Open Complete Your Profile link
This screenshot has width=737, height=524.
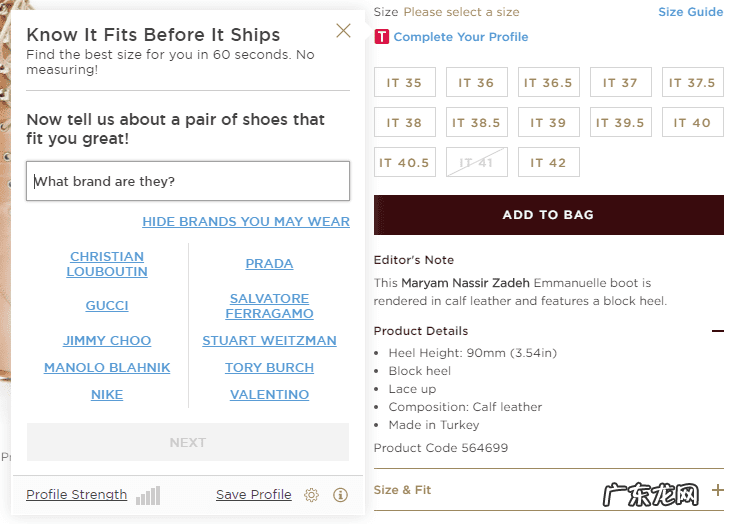coord(461,37)
